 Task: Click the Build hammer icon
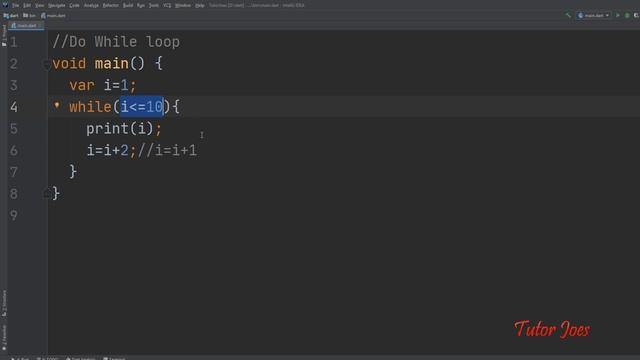tap(568, 16)
